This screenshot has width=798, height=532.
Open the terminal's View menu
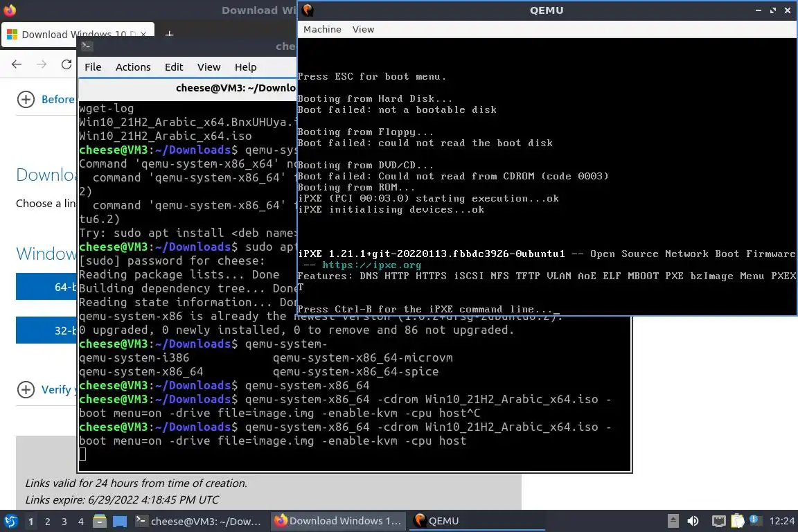click(209, 67)
